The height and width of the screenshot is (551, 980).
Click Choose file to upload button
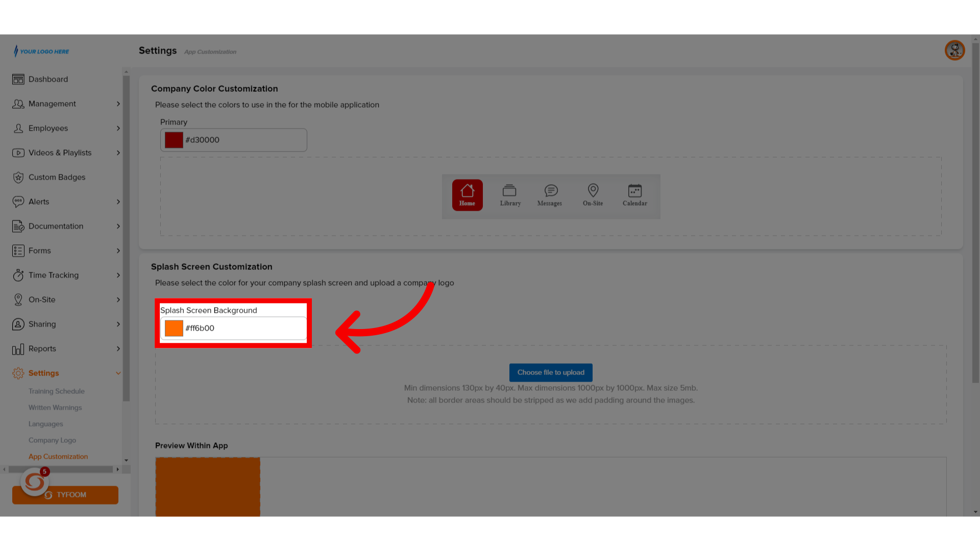click(551, 372)
